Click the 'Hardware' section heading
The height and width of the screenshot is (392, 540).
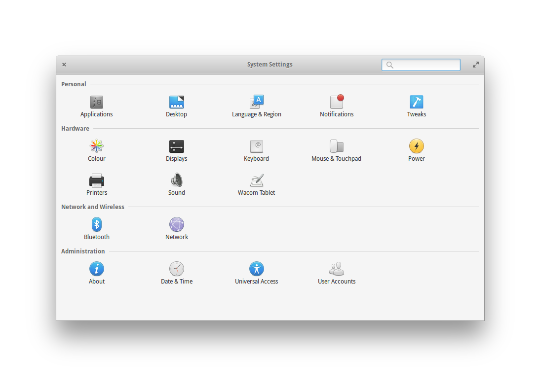point(75,128)
